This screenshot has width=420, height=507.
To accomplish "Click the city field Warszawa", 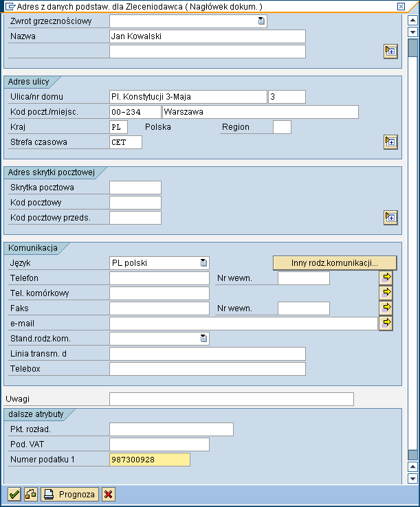I will (x=261, y=112).
